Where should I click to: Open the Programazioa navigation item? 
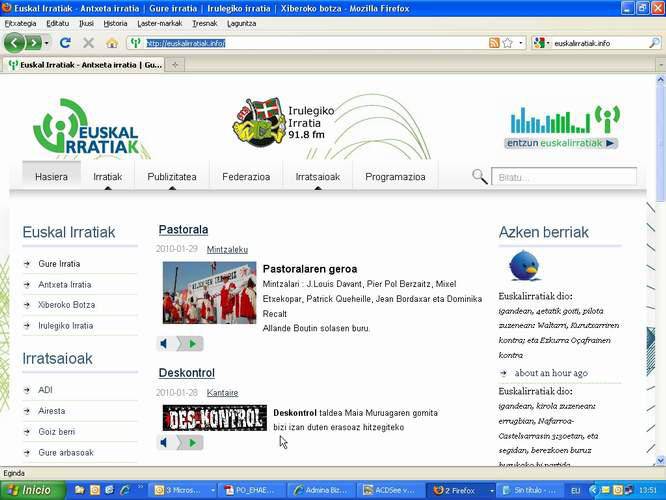(395, 177)
